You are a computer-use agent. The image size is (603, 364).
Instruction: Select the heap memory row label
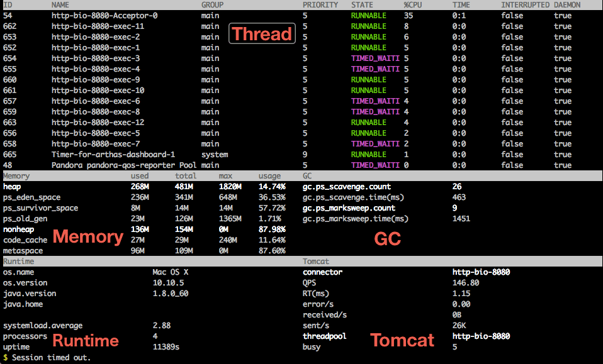click(x=12, y=187)
